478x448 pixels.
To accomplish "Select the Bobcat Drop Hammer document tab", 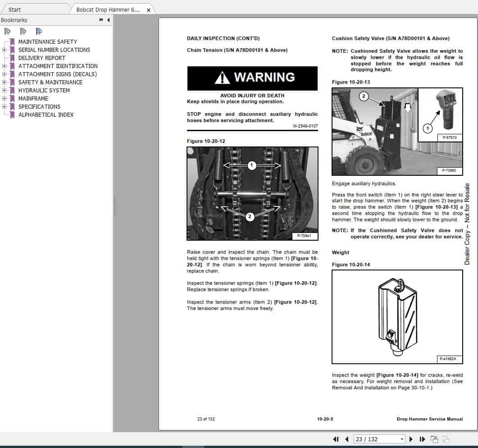I will [x=108, y=9].
